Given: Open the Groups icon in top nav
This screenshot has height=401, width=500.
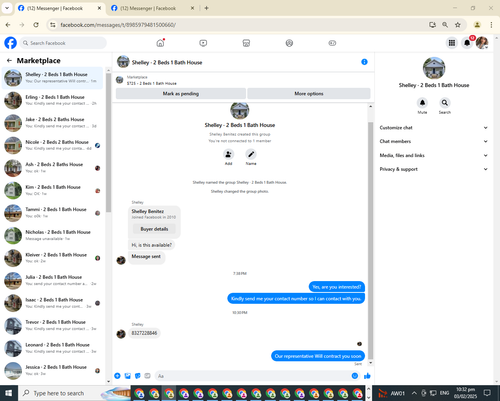Looking at the screenshot, I should coord(289,43).
